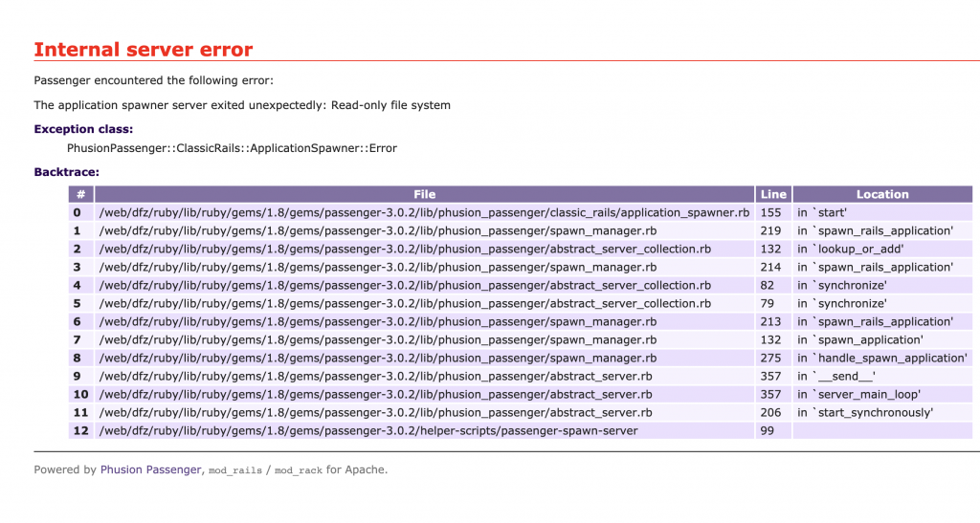Viewport: 980px width, 523px height.
Task: Click the lookup_or_add location cell
Action: 850,249
